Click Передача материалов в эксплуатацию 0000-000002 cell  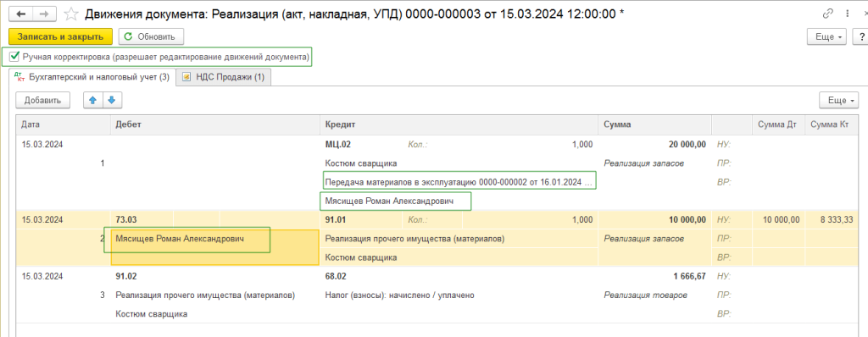point(459,181)
